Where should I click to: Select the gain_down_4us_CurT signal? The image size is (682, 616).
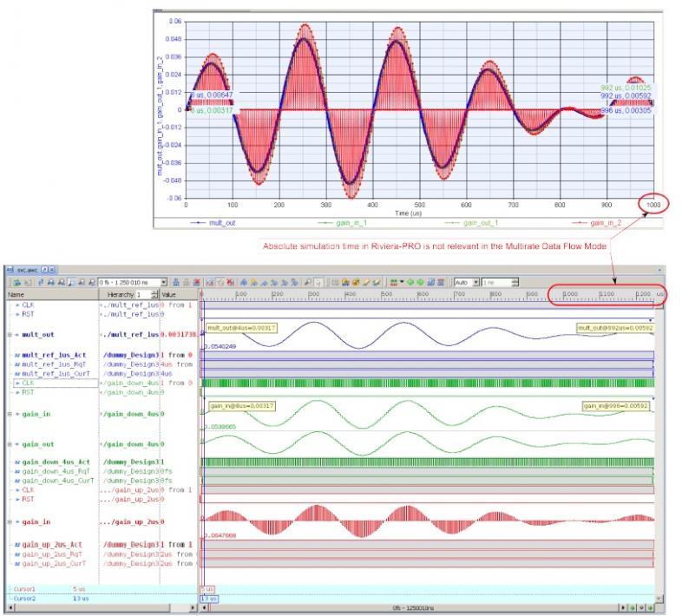pos(58,481)
